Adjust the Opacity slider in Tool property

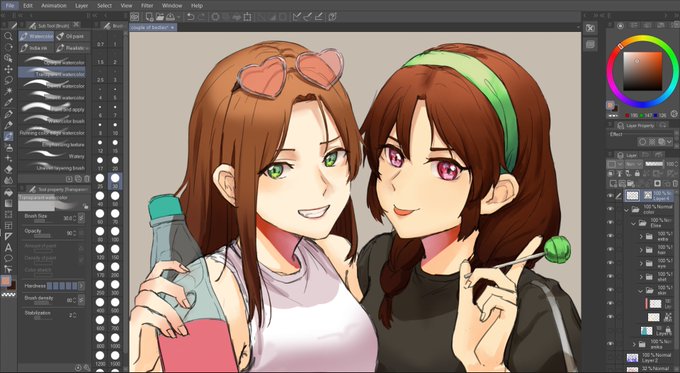coord(42,236)
